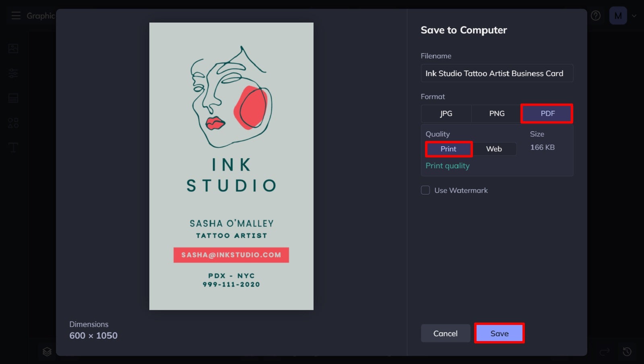Click the Filename input field
The height and width of the screenshot is (364, 644).
tap(497, 73)
